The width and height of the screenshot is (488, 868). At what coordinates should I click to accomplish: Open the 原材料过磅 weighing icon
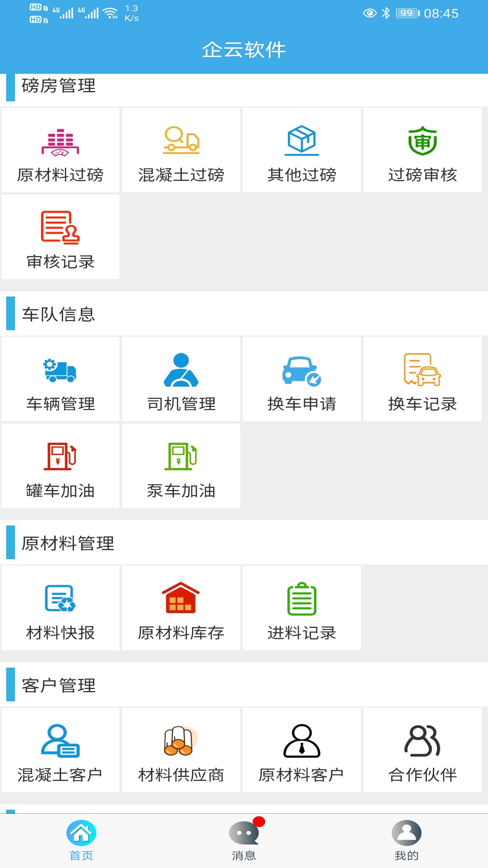(x=60, y=142)
